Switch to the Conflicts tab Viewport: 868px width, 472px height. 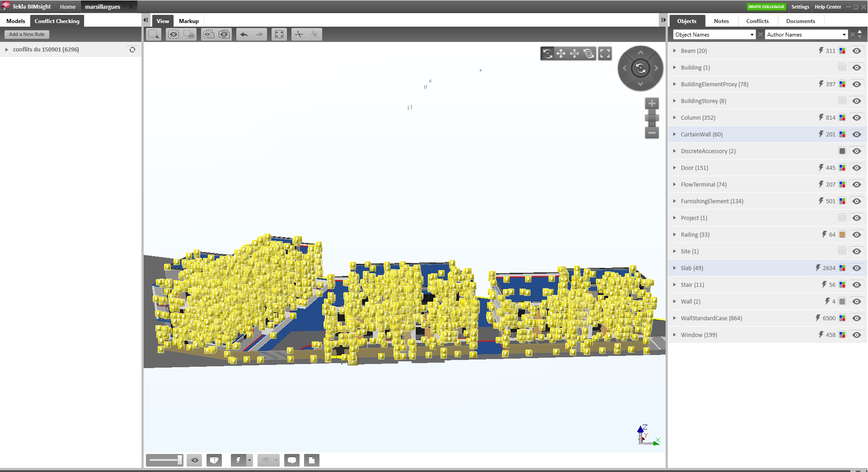click(x=757, y=21)
